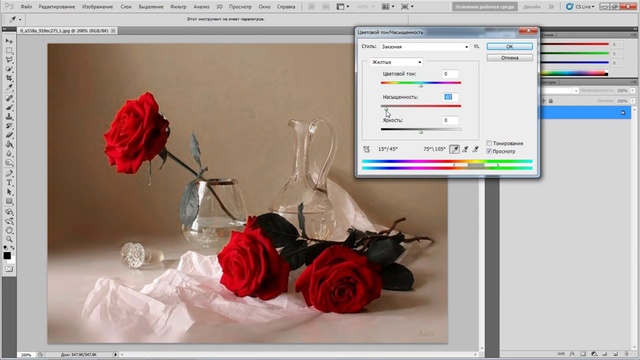Click the on-image adjustment hand icon in dialog
Viewport: 640px width, 360px height.
point(367,149)
